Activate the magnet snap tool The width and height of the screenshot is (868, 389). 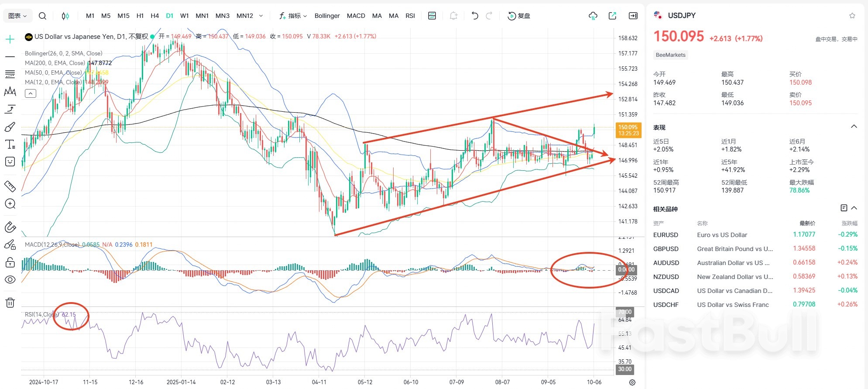coord(10,227)
